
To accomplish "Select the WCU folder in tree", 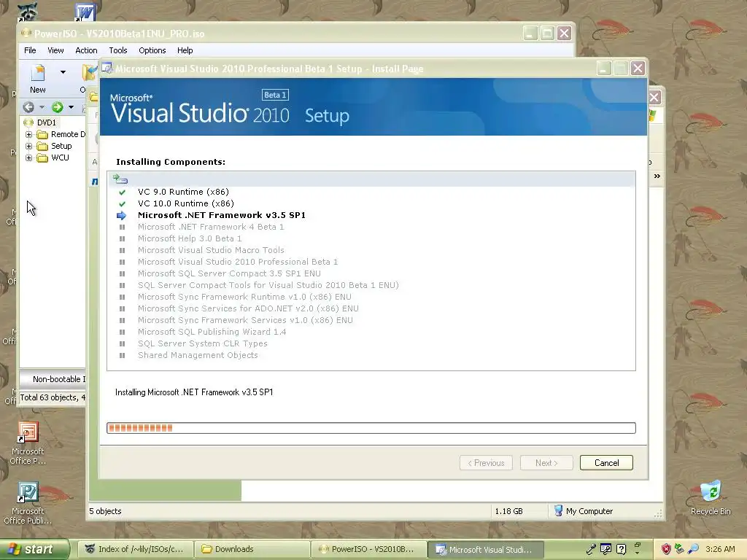I will (x=60, y=157).
